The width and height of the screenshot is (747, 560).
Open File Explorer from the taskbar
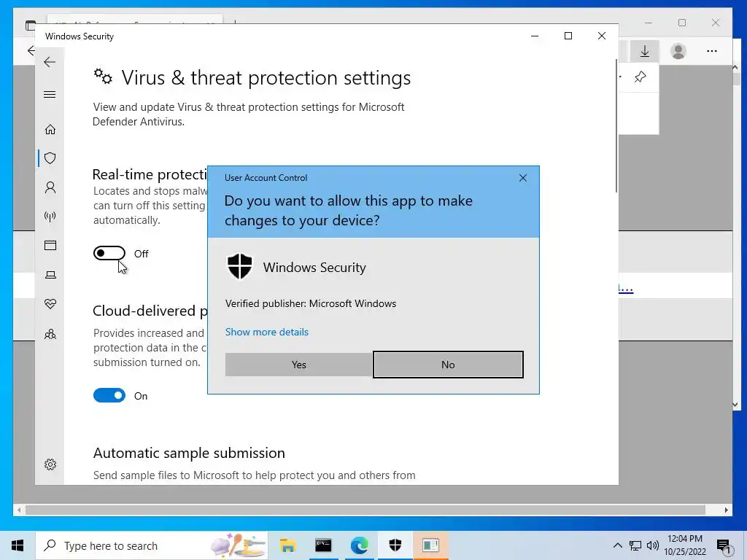point(287,545)
